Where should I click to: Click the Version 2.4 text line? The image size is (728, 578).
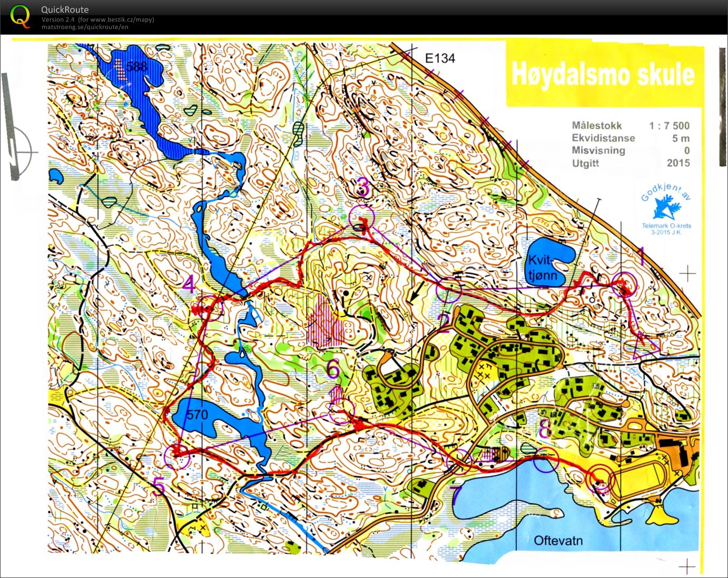click(98, 19)
